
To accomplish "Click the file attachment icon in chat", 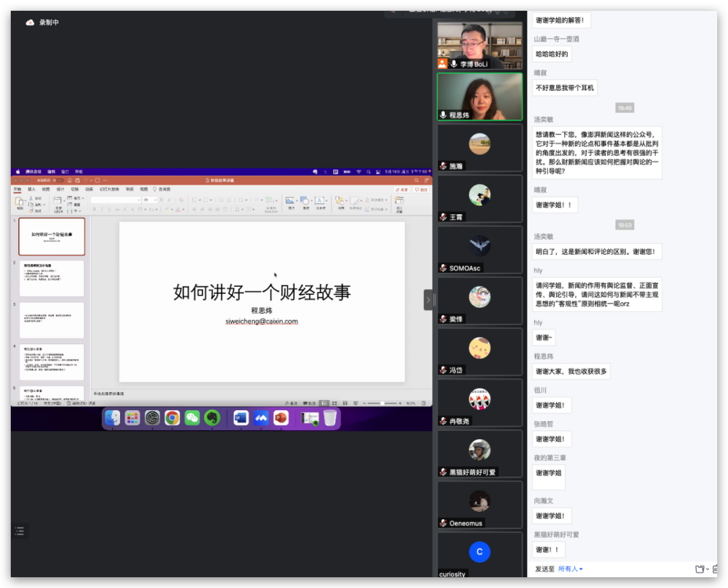I will pos(700,569).
